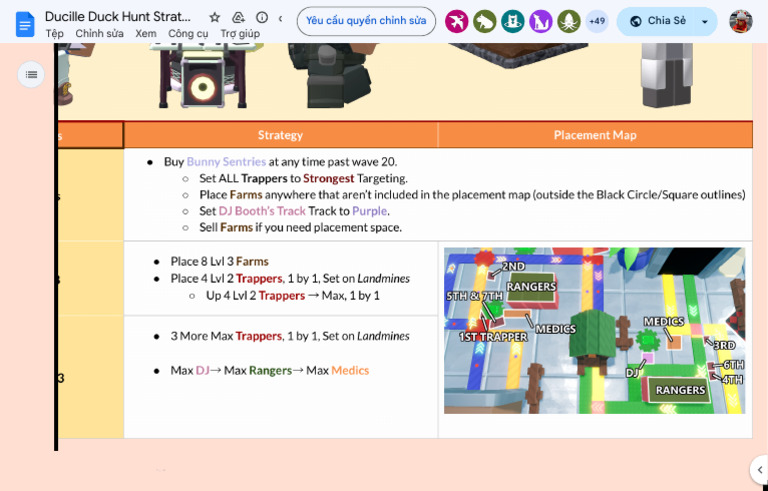Image resolution: width=768 pixels, height=491 pixels.
Task: View the pink airplane anonymous viewer avatar
Action: [456, 21]
